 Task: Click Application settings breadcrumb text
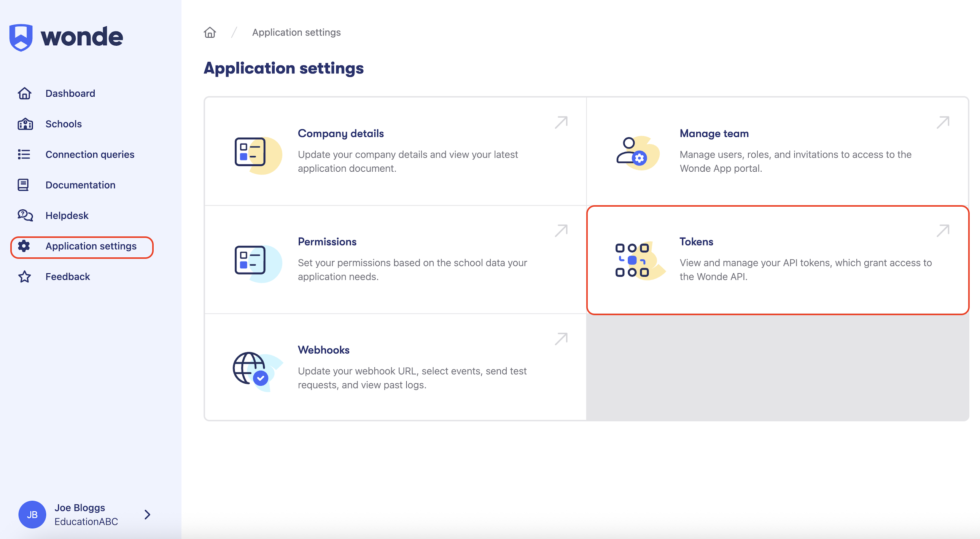click(296, 32)
